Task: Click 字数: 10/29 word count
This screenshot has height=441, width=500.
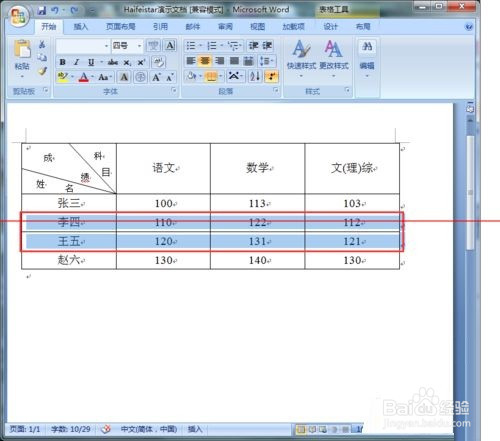Action: click(x=71, y=429)
